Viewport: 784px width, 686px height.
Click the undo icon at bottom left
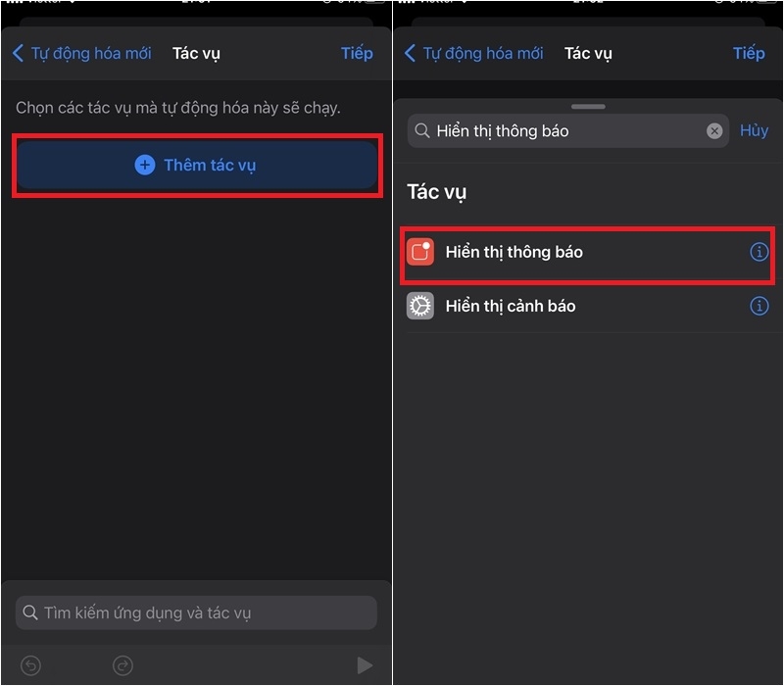tap(30, 665)
